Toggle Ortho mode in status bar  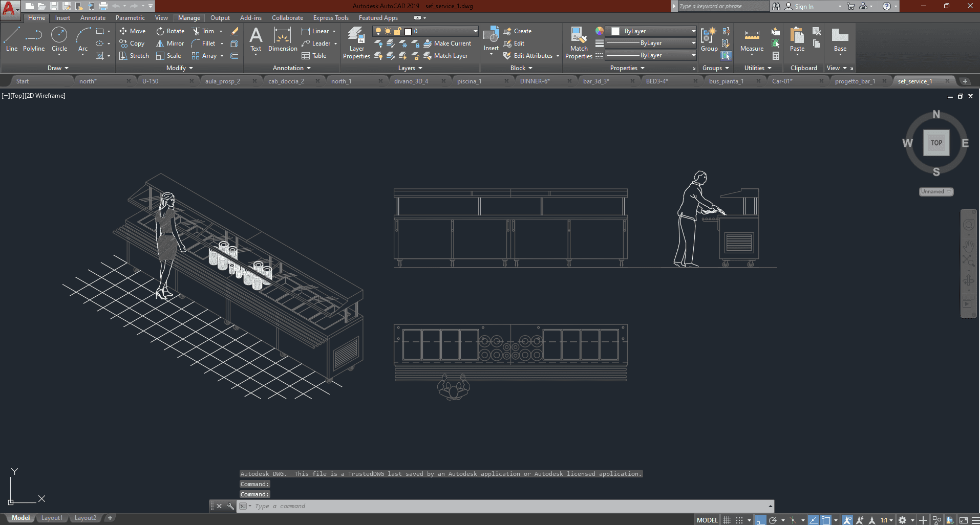click(x=761, y=520)
